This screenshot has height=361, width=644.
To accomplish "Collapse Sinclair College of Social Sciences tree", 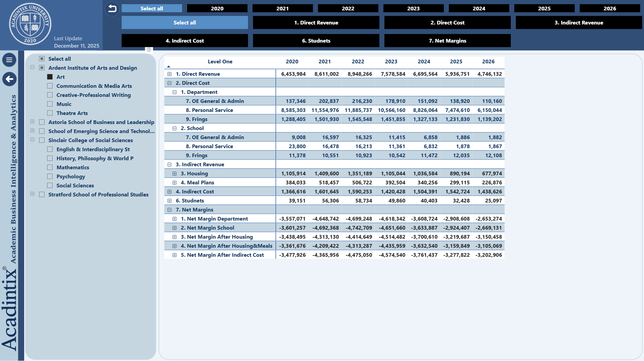I will click(33, 140).
